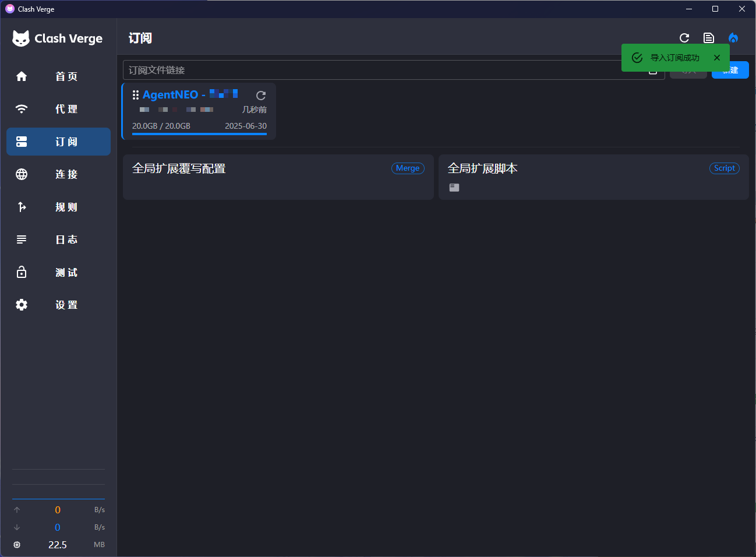Click the AgentNEO traffic usage progress bar
Screen dimensions: 756x557
click(x=199, y=134)
